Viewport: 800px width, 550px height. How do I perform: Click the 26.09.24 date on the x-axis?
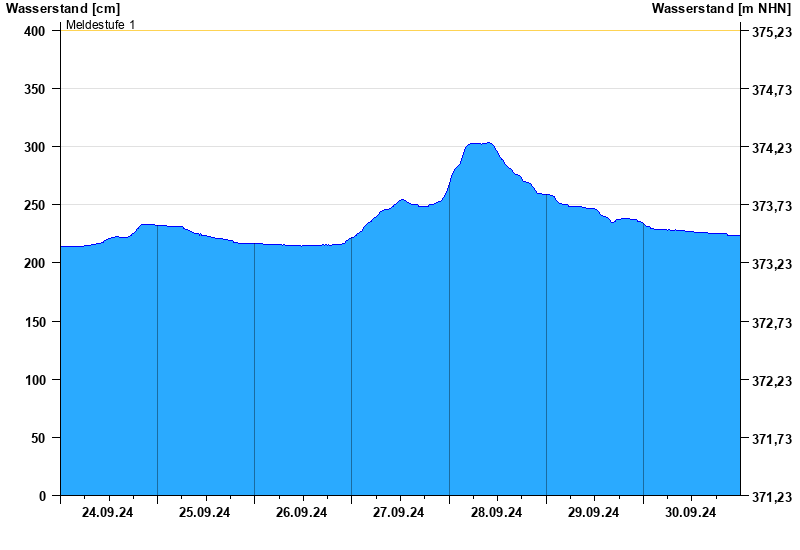coord(302,512)
